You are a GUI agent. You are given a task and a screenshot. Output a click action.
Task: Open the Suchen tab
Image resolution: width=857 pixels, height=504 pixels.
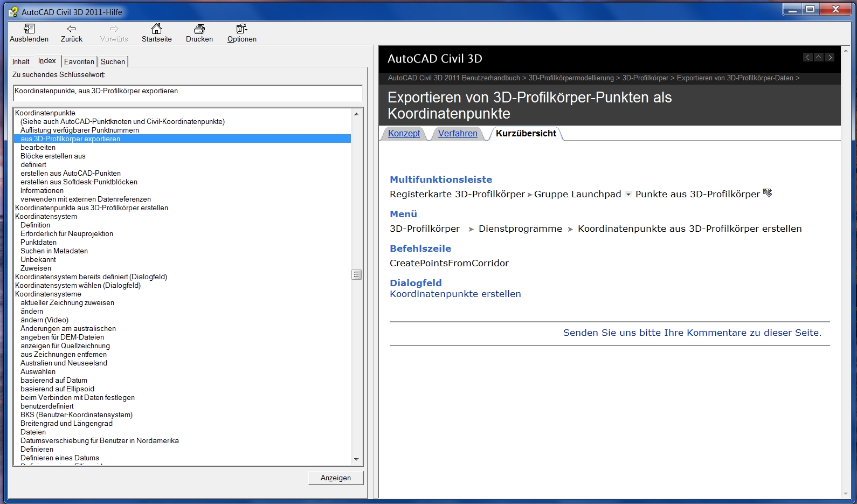pos(113,61)
